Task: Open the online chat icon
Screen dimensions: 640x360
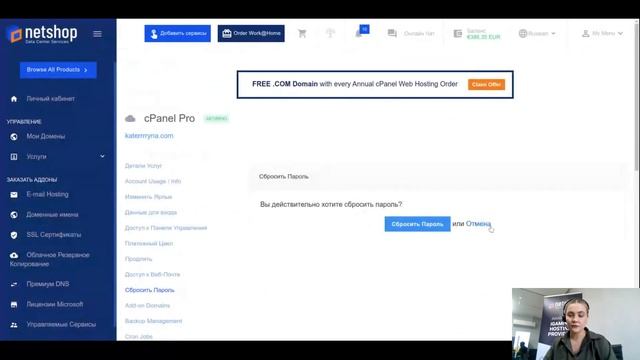Action: (x=392, y=33)
